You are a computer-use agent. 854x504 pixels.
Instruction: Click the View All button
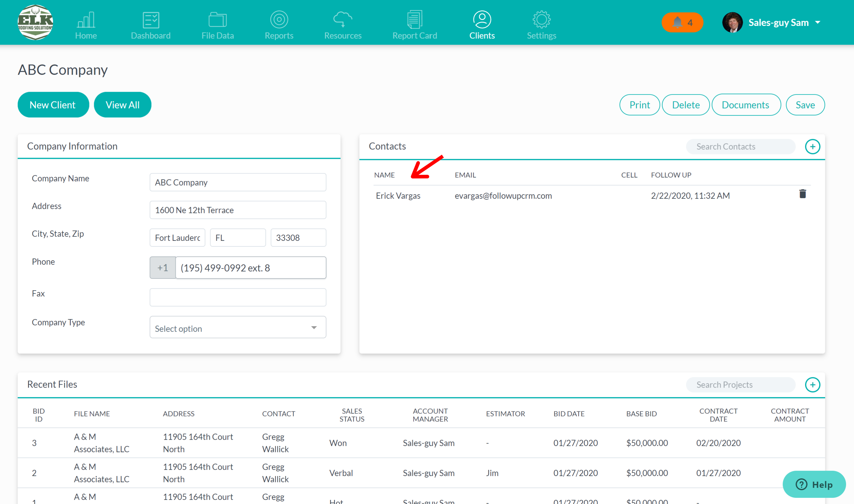pos(122,105)
